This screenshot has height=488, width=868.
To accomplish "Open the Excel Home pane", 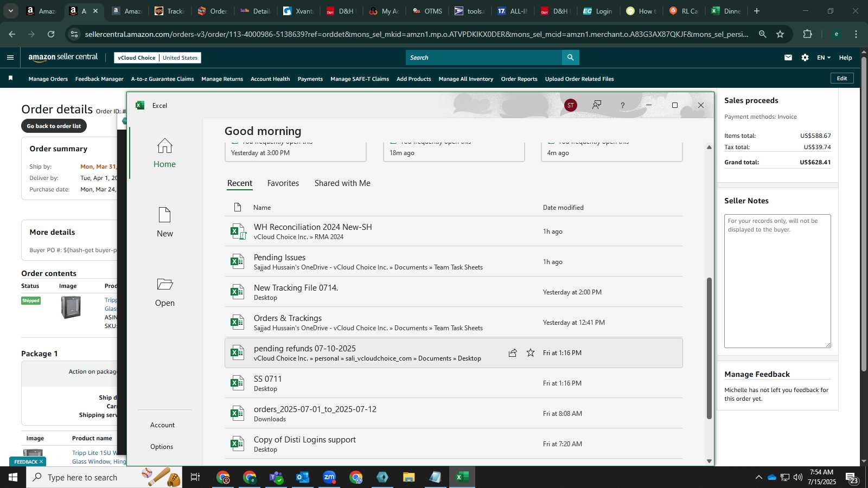I will pos(164,153).
